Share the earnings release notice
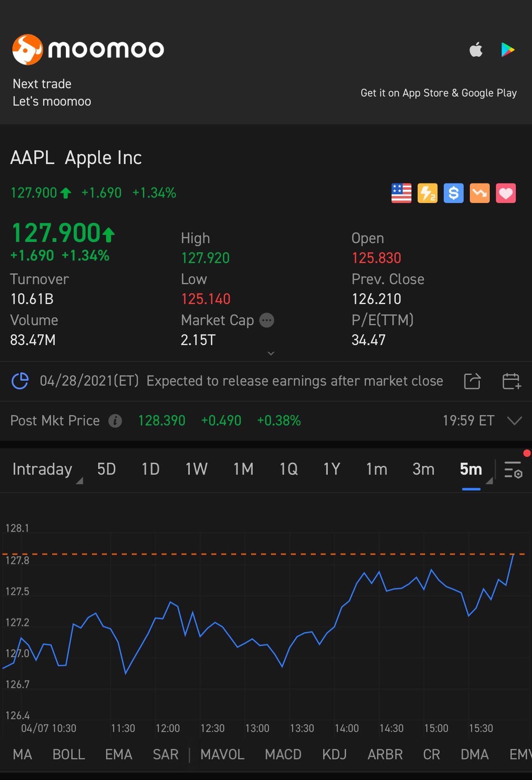Image resolution: width=532 pixels, height=780 pixels. [472, 381]
